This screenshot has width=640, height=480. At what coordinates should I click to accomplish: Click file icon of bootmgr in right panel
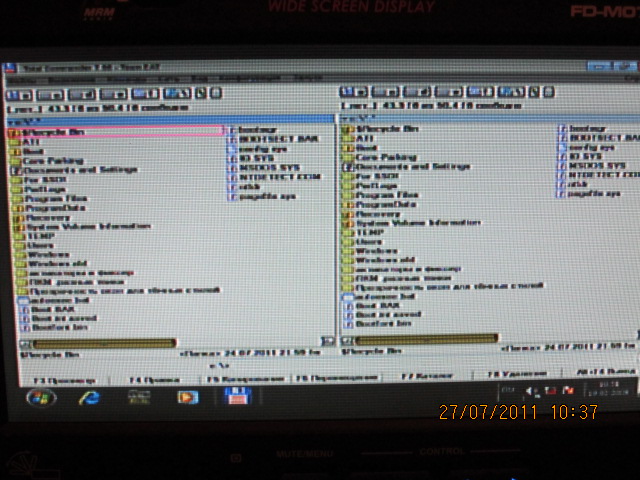(x=563, y=129)
